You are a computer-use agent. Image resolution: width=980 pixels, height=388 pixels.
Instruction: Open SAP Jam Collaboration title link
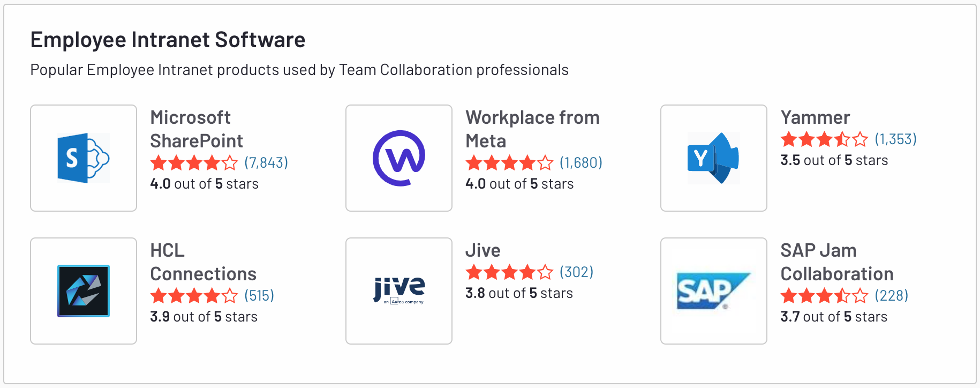(836, 262)
